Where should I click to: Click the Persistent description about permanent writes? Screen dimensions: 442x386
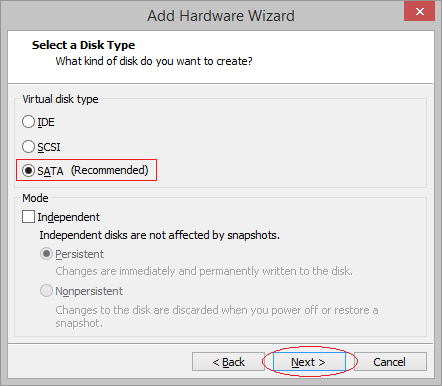204,271
